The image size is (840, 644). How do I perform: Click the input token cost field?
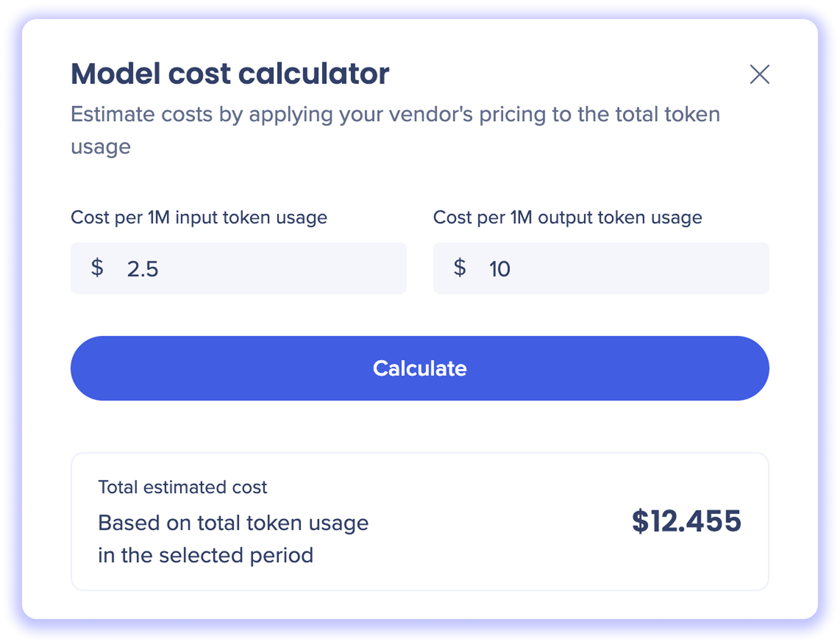point(268,268)
